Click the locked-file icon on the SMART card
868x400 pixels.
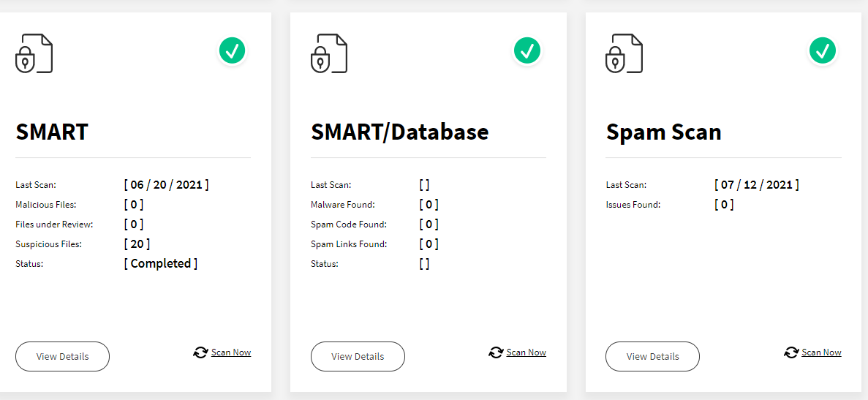(x=34, y=53)
